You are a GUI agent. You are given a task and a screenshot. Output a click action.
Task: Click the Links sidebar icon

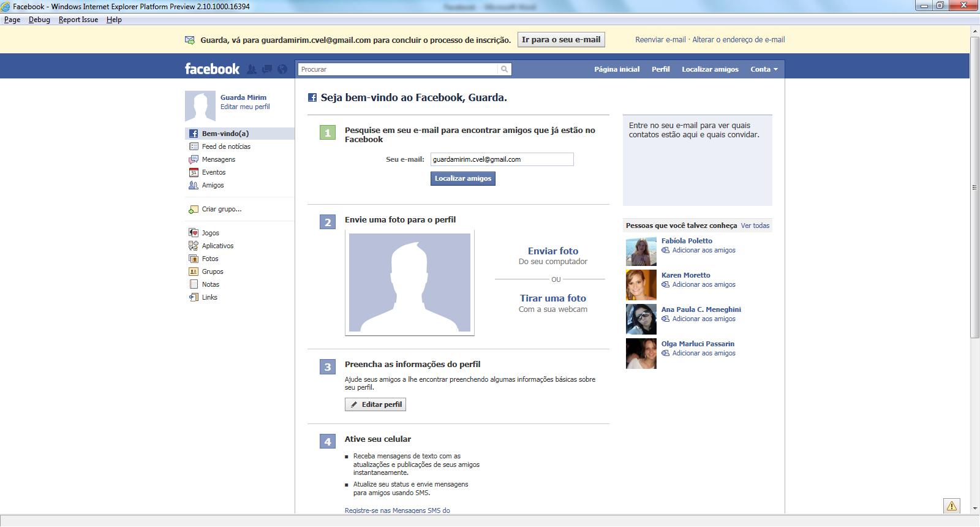pyautogui.click(x=194, y=297)
